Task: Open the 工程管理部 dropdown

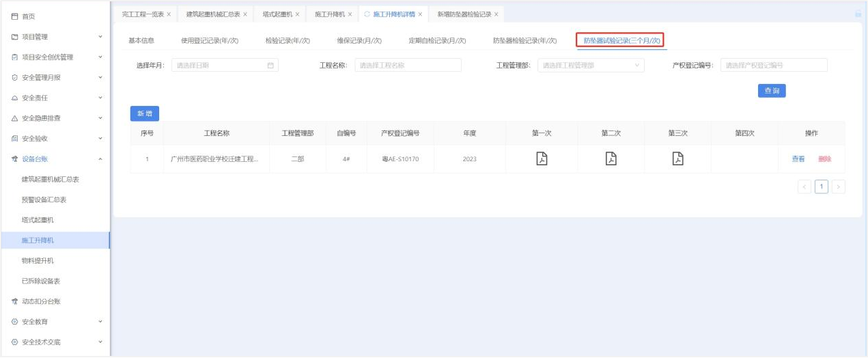Action: coord(590,66)
